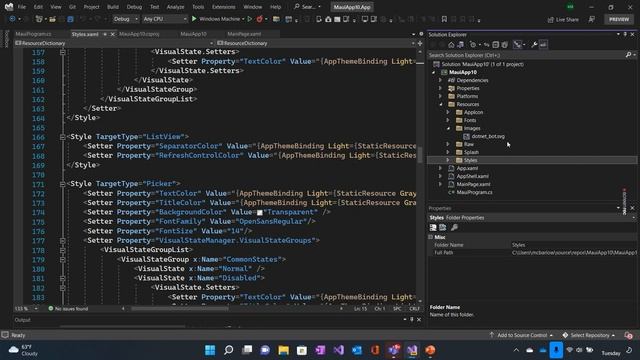640x360 pixels.
Task: Open the File menu
Action: (22, 7)
